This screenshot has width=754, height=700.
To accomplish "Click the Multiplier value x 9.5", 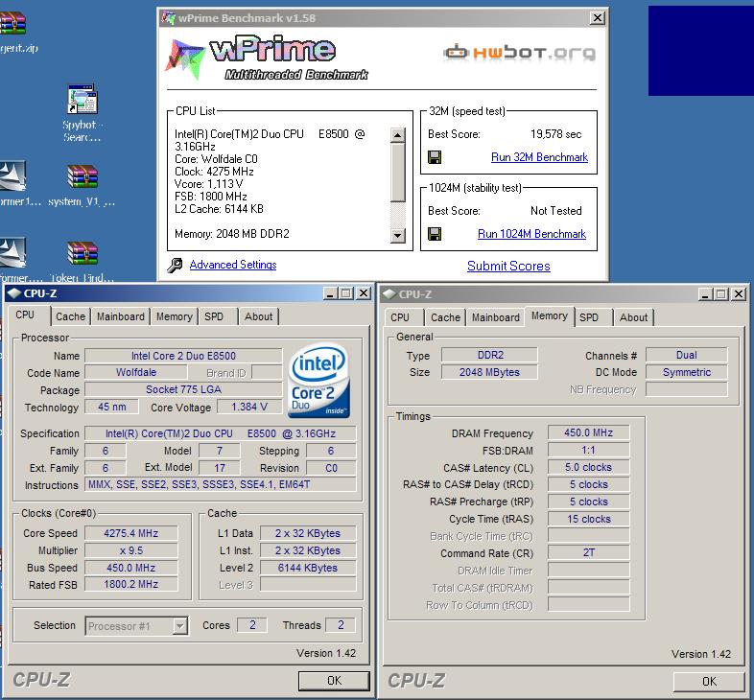I will click(131, 550).
